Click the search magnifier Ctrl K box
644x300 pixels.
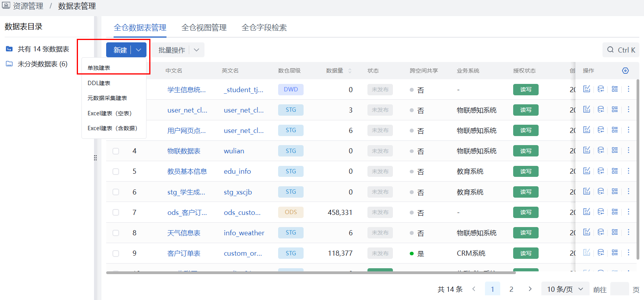click(621, 50)
